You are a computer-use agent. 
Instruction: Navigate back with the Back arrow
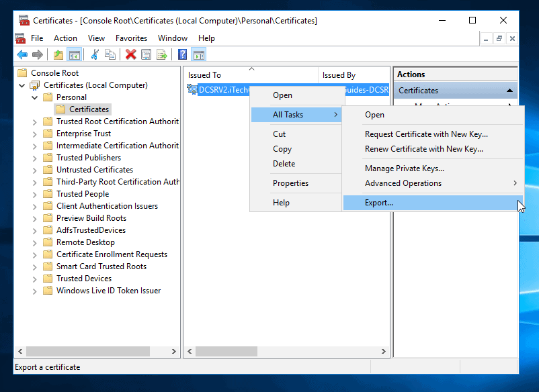point(22,54)
